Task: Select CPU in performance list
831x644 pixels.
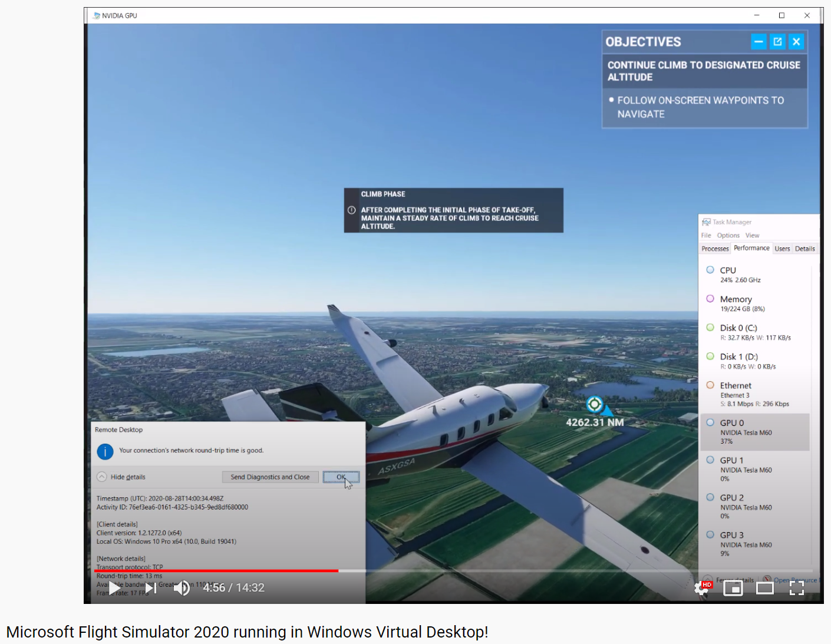Action: 754,275
